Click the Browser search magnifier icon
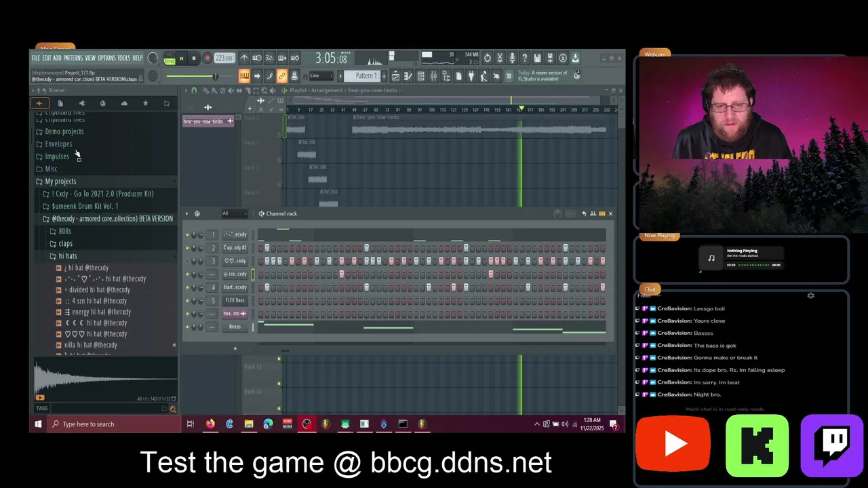The width and height of the screenshot is (868, 488). [172, 409]
